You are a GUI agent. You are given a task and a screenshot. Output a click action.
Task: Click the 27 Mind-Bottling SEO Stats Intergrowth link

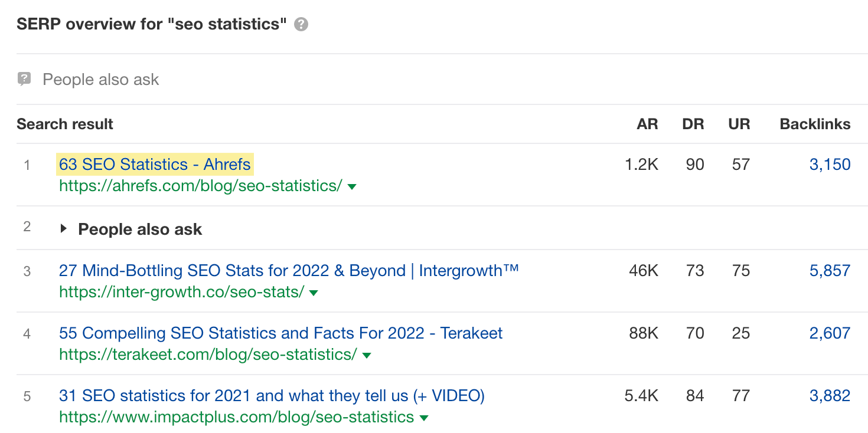pos(289,270)
